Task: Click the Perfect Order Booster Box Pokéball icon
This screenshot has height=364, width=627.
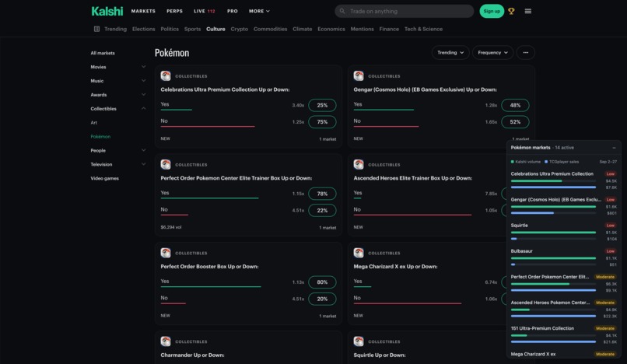Action: [x=166, y=253]
